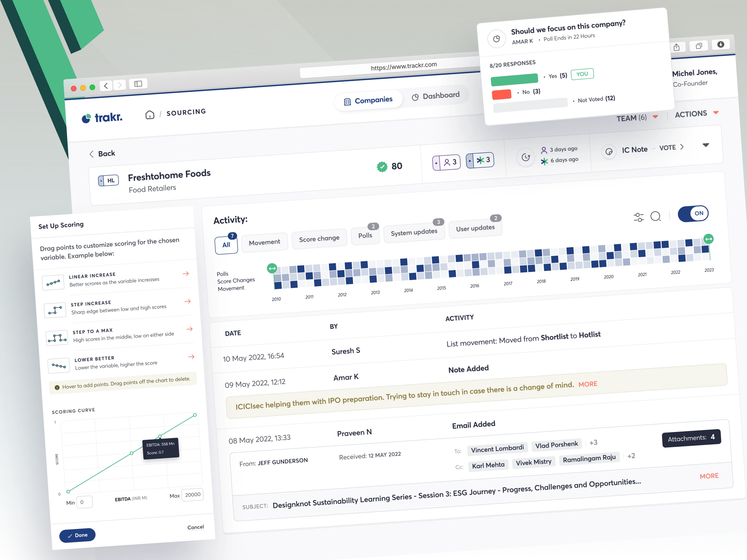Click the Step to a Max curve thumbnail

57,338
